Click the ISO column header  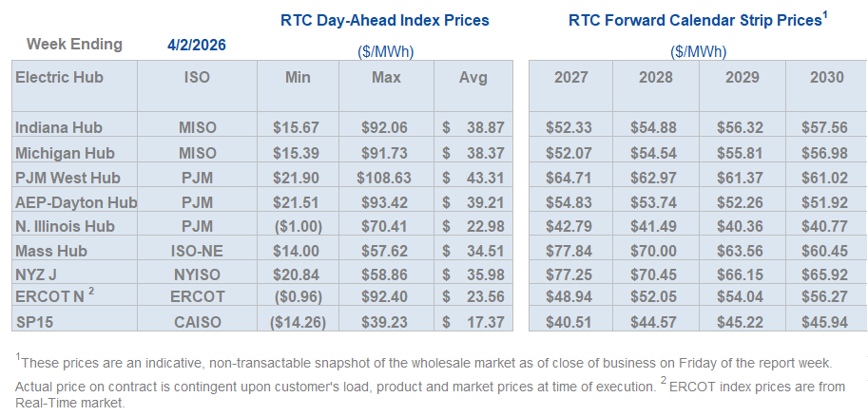pyautogui.click(x=197, y=77)
